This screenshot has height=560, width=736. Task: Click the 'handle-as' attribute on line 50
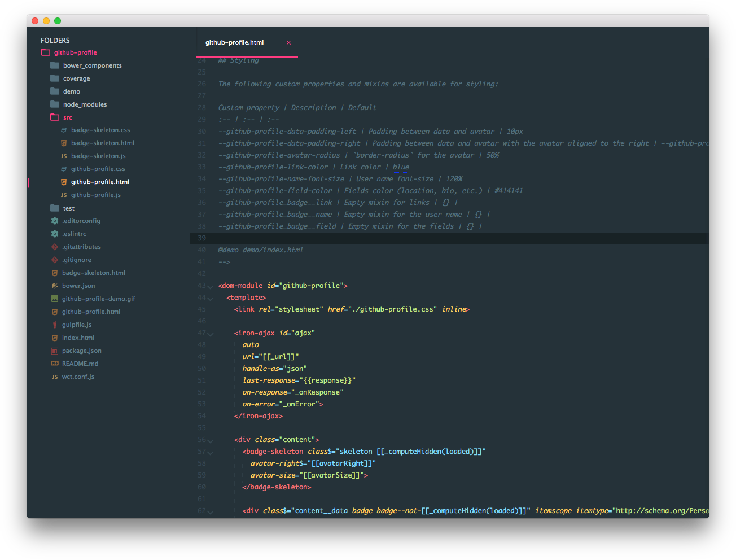pyautogui.click(x=261, y=369)
